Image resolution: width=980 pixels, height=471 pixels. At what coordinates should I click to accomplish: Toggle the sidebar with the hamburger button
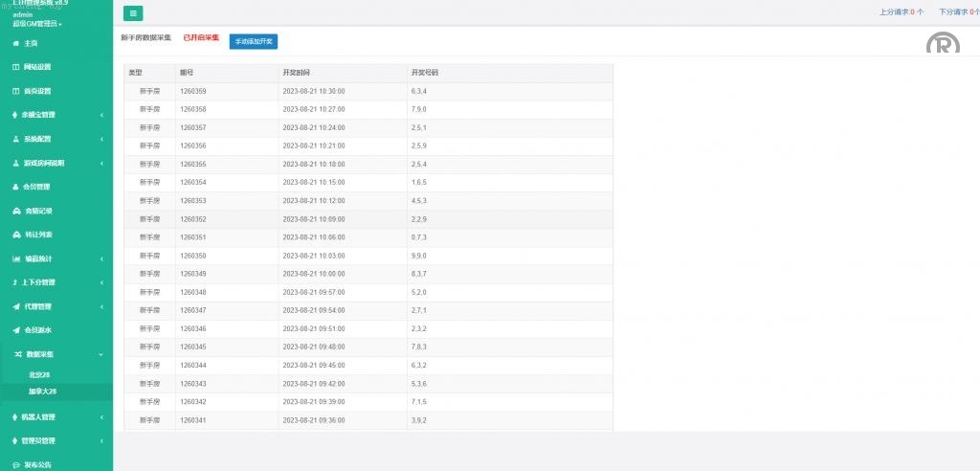point(133,13)
